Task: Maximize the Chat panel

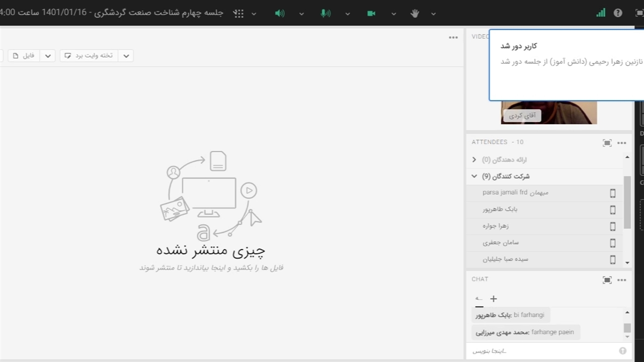Action: pyautogui.click(x=607, y=280)
